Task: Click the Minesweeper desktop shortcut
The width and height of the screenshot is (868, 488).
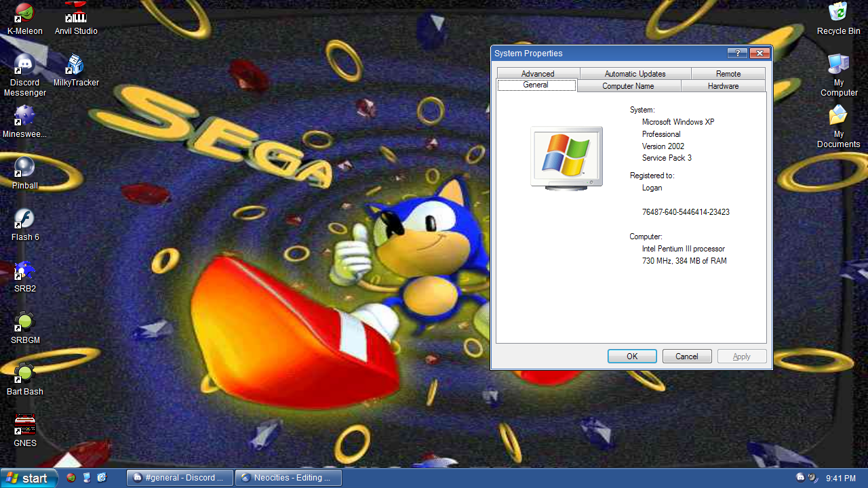Action: coord(24,117)
